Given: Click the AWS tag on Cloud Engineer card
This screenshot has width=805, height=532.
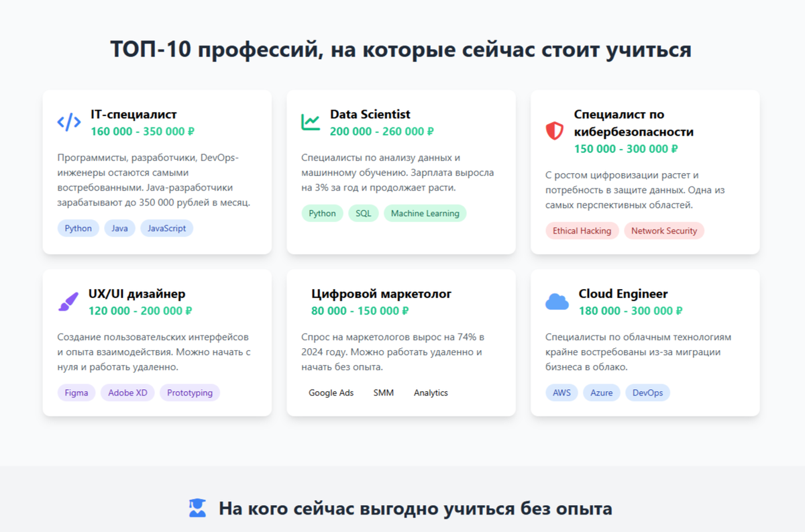Looking at the screenshot, I should [561, 392].
